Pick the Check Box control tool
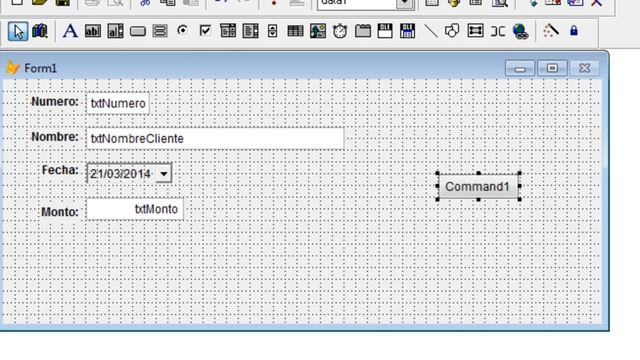Viewport: 640px width, 360px height. (x=205, y=31)
